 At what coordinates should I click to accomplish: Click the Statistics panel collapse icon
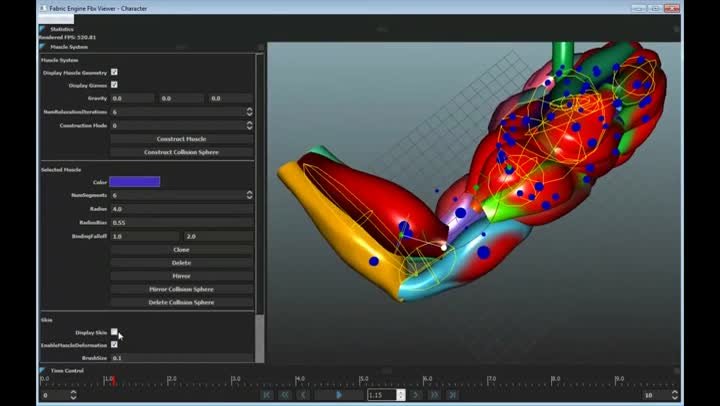(42, 29)
